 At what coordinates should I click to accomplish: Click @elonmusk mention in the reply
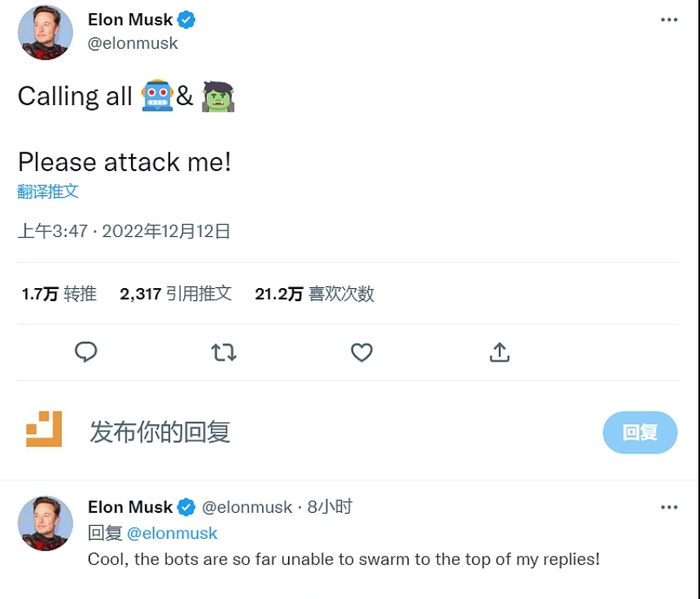coord(172,533)
